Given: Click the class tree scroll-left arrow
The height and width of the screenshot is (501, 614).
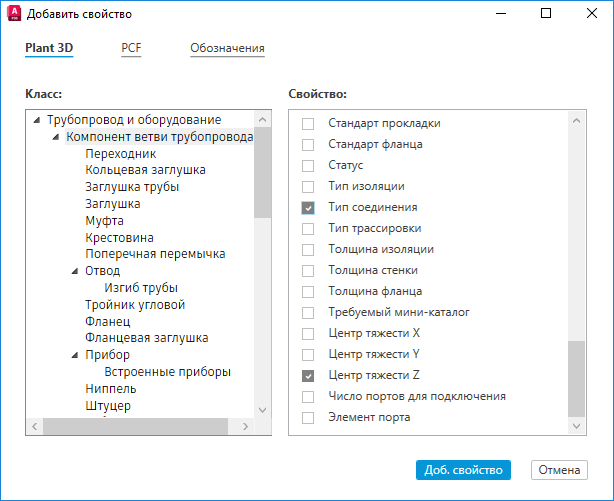Looking at the screenshot, I should (35, 426).
